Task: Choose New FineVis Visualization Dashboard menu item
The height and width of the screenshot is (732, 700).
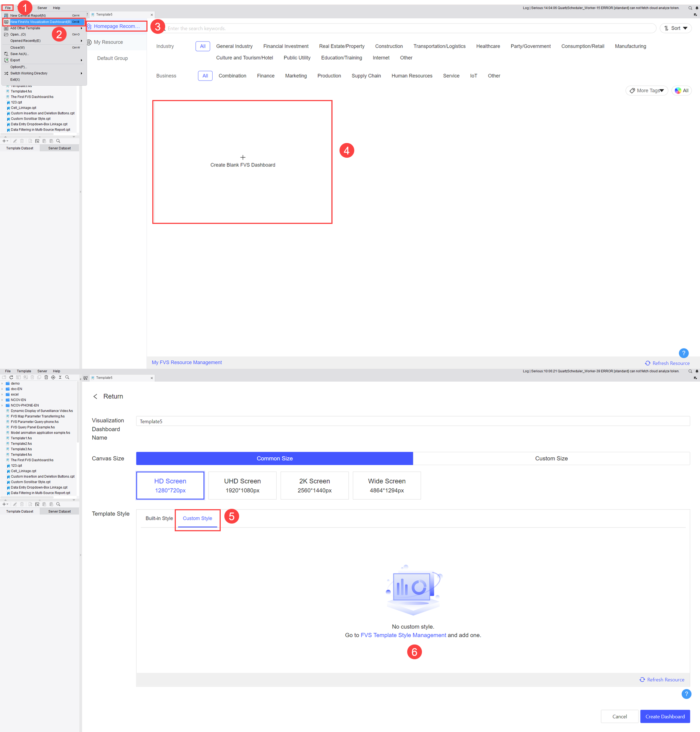Action: click(x=44, y=22)
